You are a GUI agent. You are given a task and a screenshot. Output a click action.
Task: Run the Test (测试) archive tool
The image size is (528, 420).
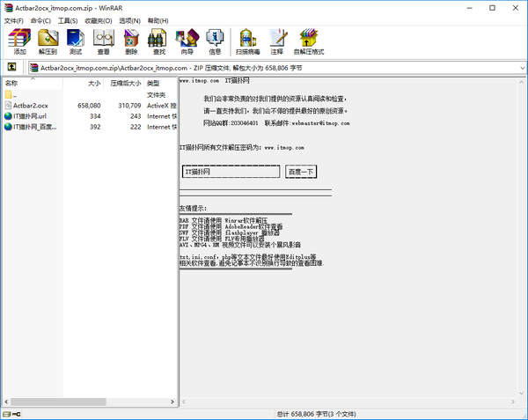[x=76, y=41]
